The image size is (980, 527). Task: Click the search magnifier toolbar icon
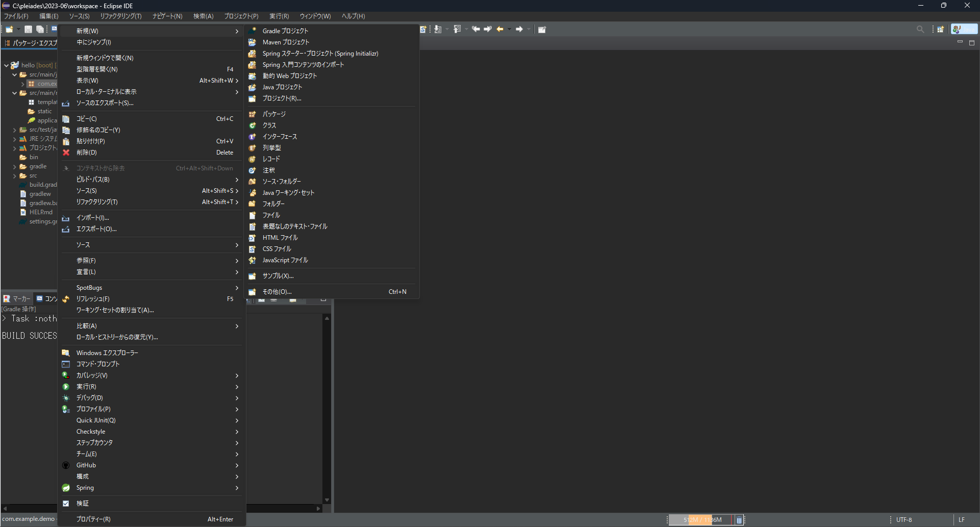click(x=920, y=30)
